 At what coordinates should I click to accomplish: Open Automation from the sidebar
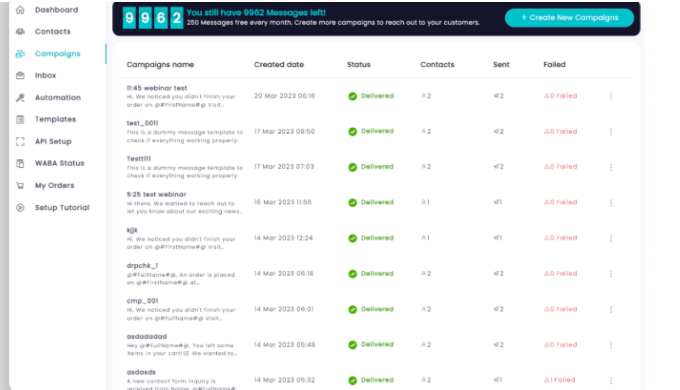pyautogui.click(x=58, y=98)
